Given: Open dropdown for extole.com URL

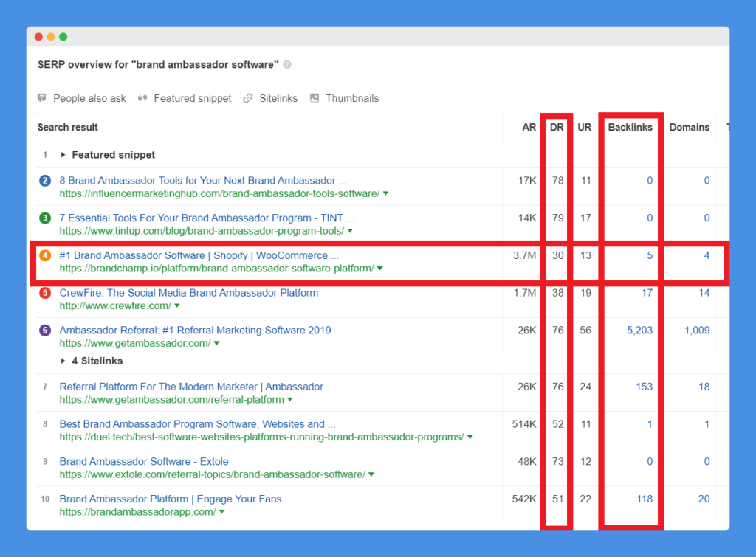Looking at the screenshot, I should [371, 474].
